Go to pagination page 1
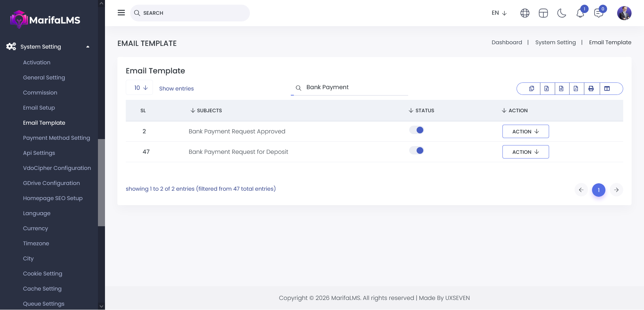Viewport: 644px width, 310px height. tap(598, 190)
